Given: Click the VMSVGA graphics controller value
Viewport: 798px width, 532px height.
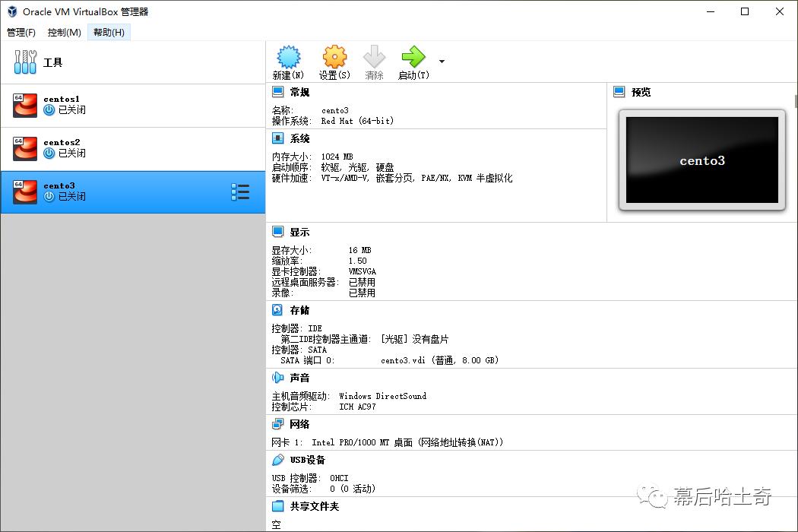Looking at the screenshot, I should click(363, 272).
